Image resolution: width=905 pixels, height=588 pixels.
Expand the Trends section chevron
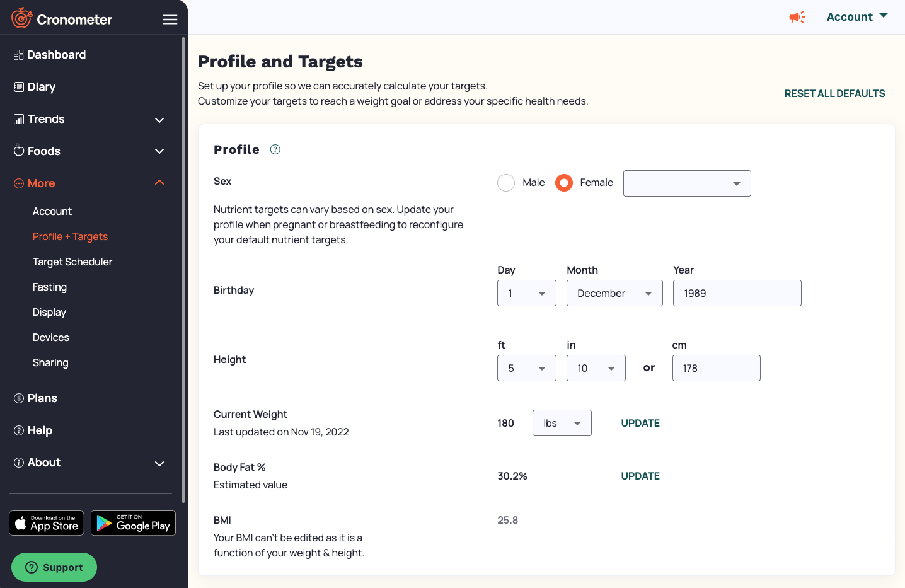coord(159,120)
